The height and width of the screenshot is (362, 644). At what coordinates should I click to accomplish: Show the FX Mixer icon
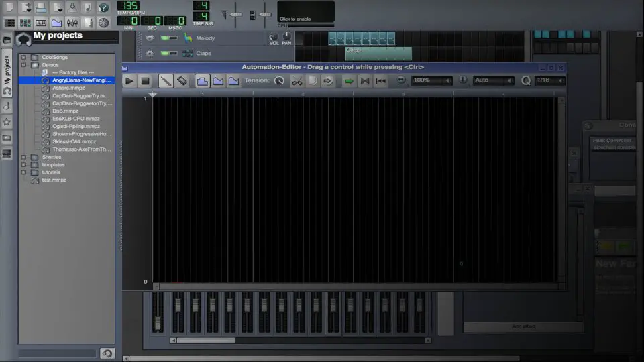tap(72, 23)
